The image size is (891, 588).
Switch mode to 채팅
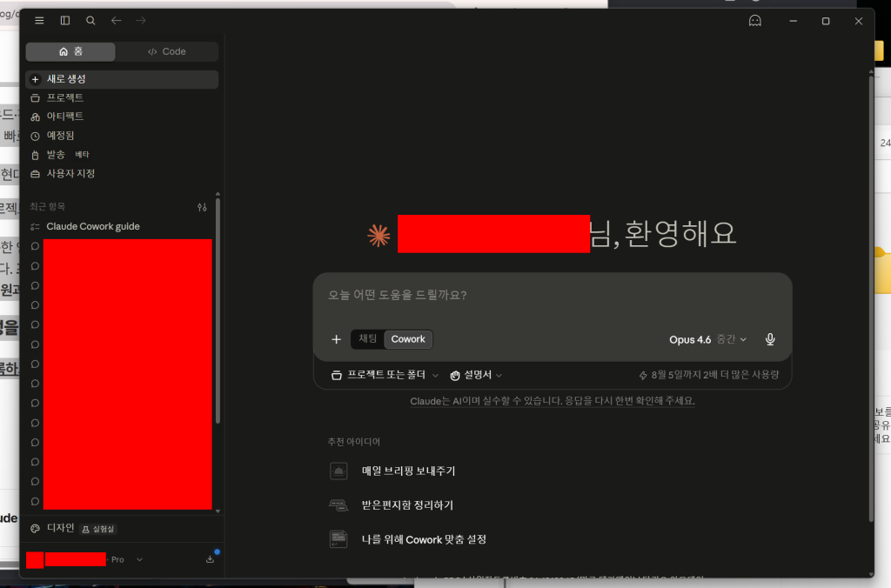(x=368, y=339)
